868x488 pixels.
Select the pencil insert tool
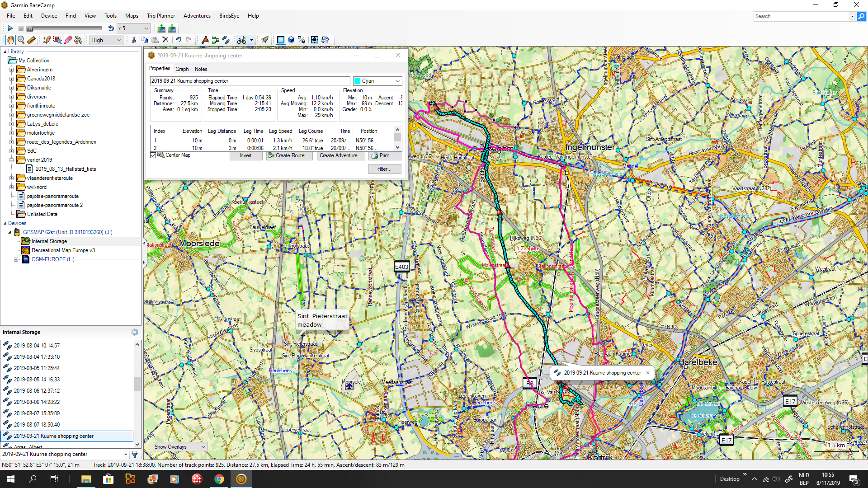tap(47, 40)
